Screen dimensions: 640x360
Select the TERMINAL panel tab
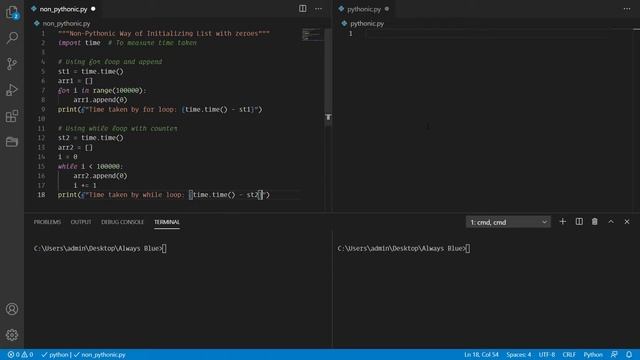point(167,222)
